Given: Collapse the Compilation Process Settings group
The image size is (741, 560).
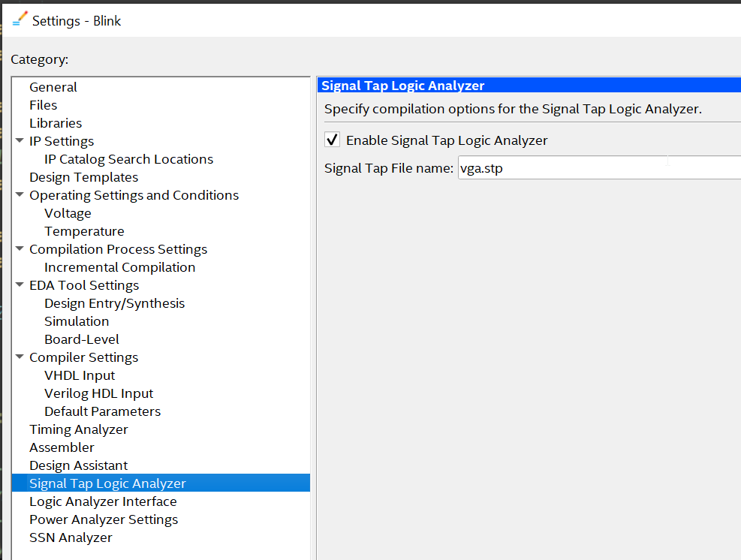Looking at the screenshot, I should (x=20, y=249).
